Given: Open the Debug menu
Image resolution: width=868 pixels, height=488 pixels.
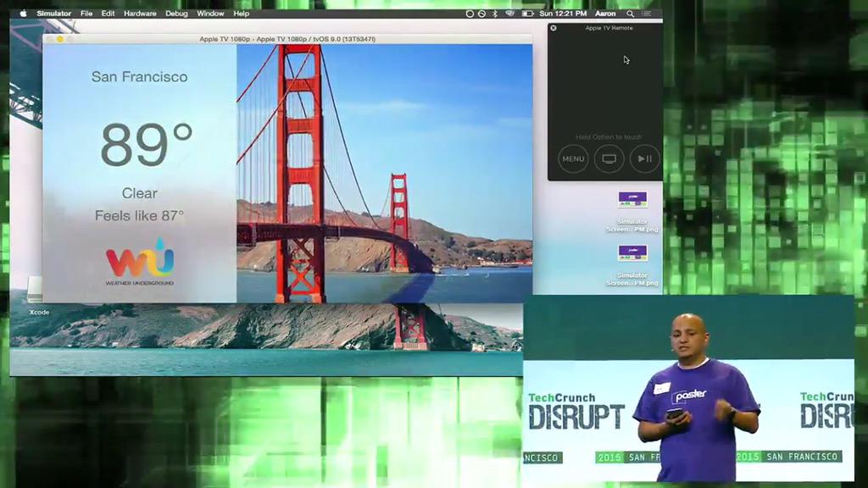Looking at the screenshot, I should (x=176, y=14).
